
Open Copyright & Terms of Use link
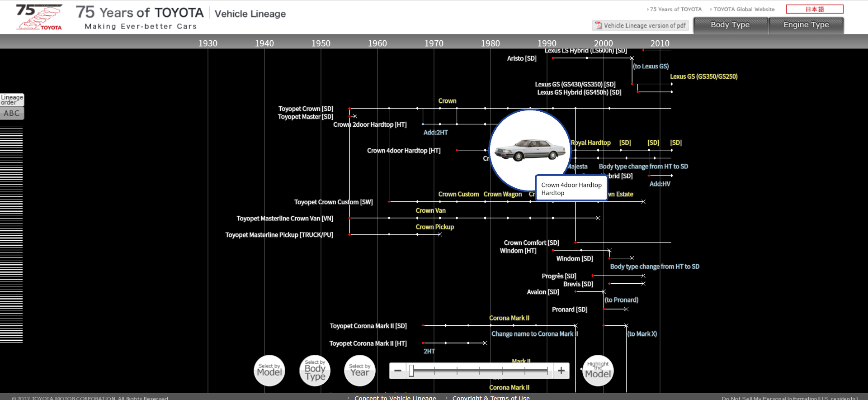[491, 397]
